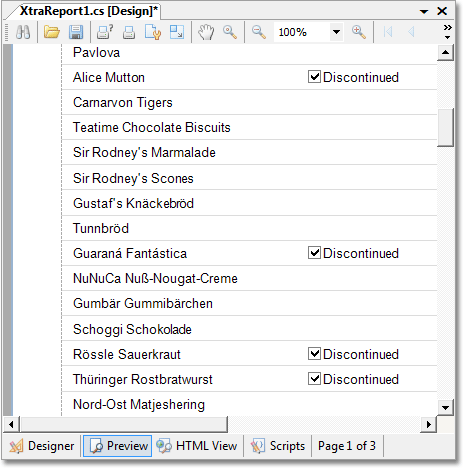Open the Scripts tab
This screenshot has height=468, width=463.
pos(278,446)
